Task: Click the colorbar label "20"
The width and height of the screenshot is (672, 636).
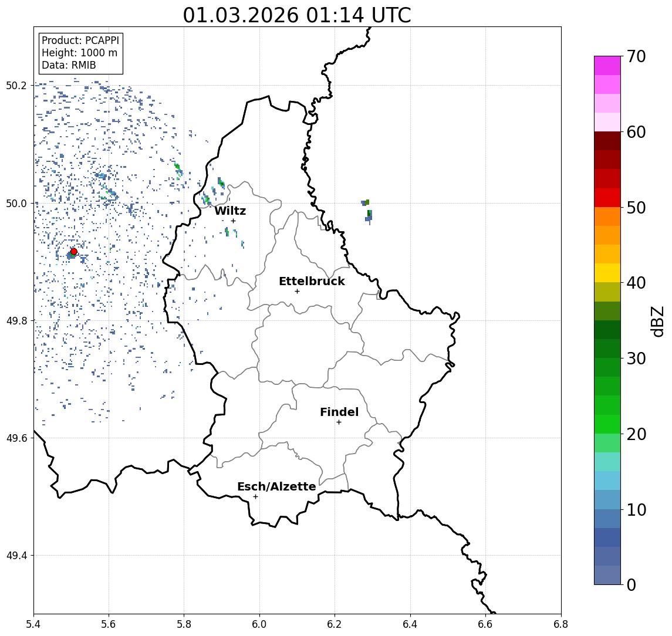Action: coord(636,434)
